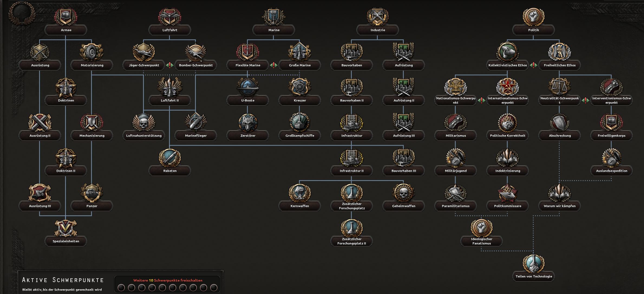
Task: Click Neutralität/Interventionismus exclusive indicator
Action: 586,100
